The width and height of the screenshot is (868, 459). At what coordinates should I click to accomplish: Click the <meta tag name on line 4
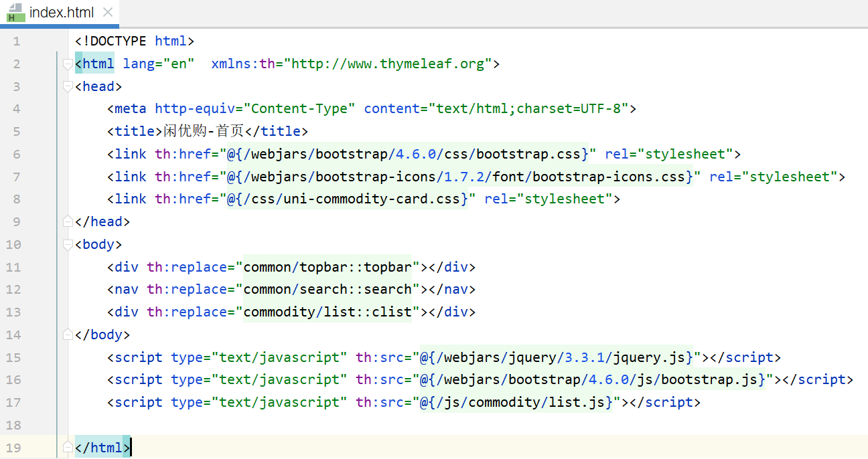(127, 109)
